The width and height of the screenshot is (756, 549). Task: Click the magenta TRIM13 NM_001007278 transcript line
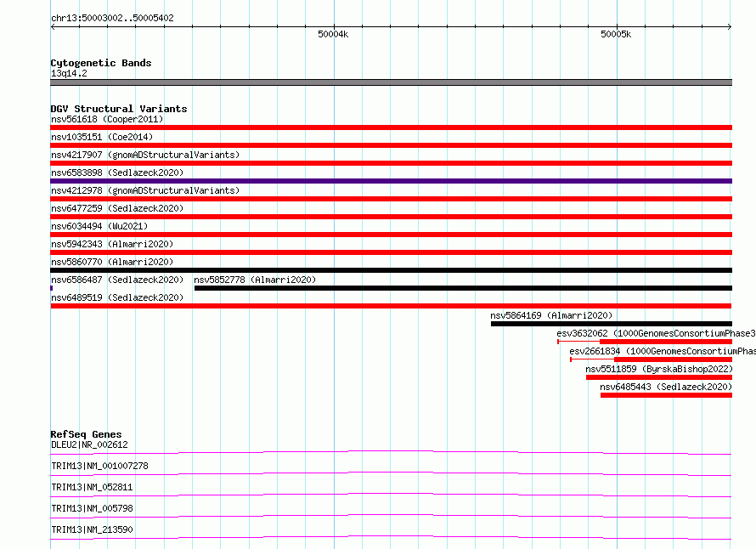click(x=391, y=473)
